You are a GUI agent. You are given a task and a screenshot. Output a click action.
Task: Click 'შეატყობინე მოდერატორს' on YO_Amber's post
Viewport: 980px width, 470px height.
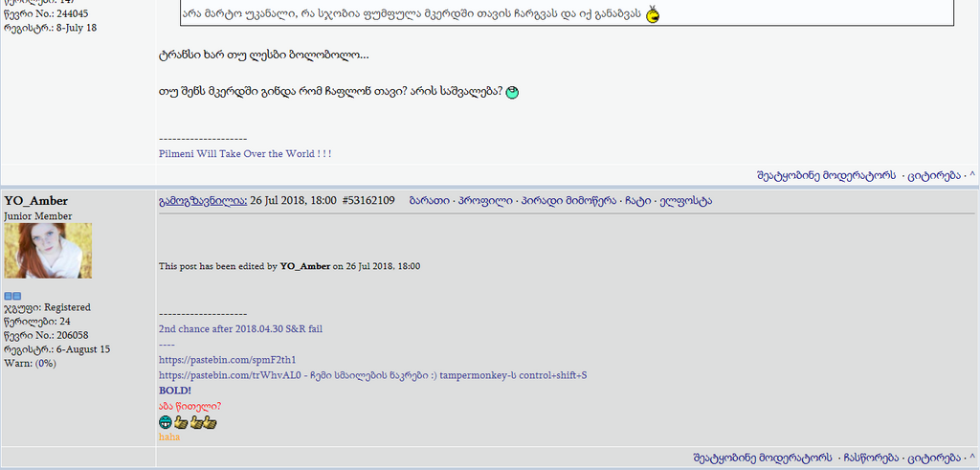coord(763,459)
